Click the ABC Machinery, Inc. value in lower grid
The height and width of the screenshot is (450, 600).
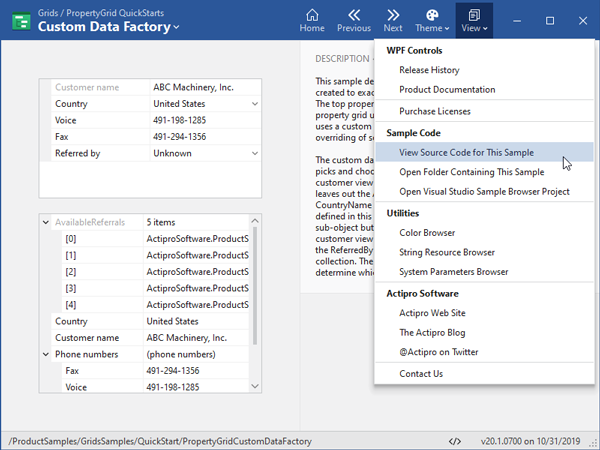tap(186, 338)
